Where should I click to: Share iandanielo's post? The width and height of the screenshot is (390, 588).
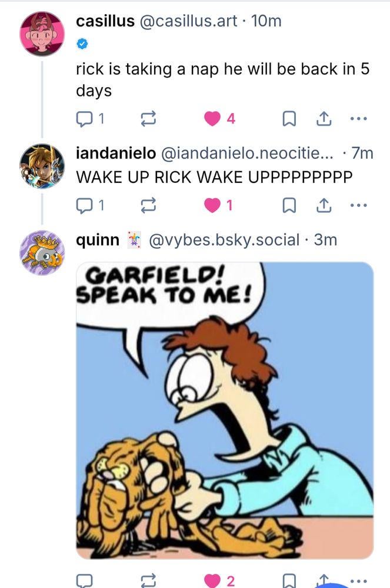click(x=324, y=205)
